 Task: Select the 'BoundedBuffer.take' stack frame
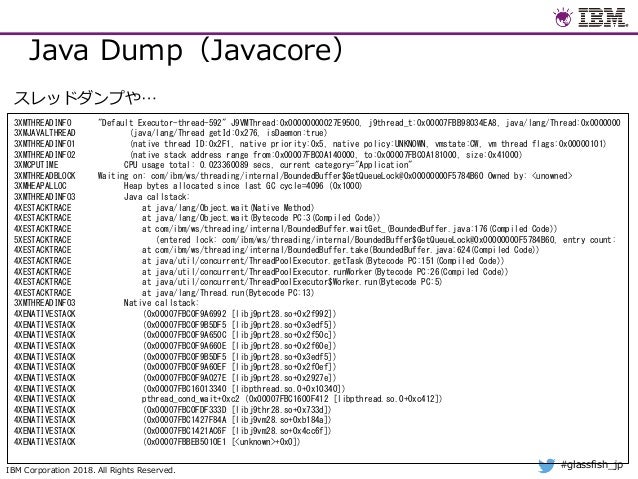[x=341, y=249]
